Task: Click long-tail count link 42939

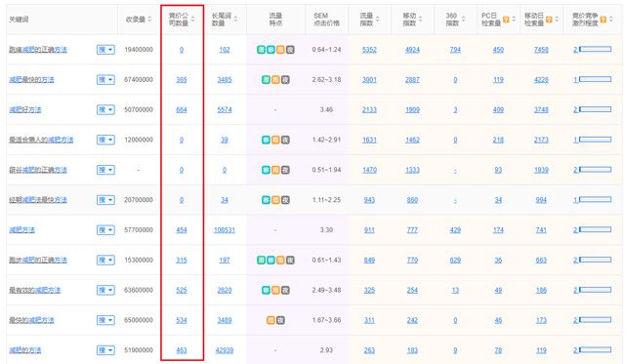Action: click(x=225, y=350)
